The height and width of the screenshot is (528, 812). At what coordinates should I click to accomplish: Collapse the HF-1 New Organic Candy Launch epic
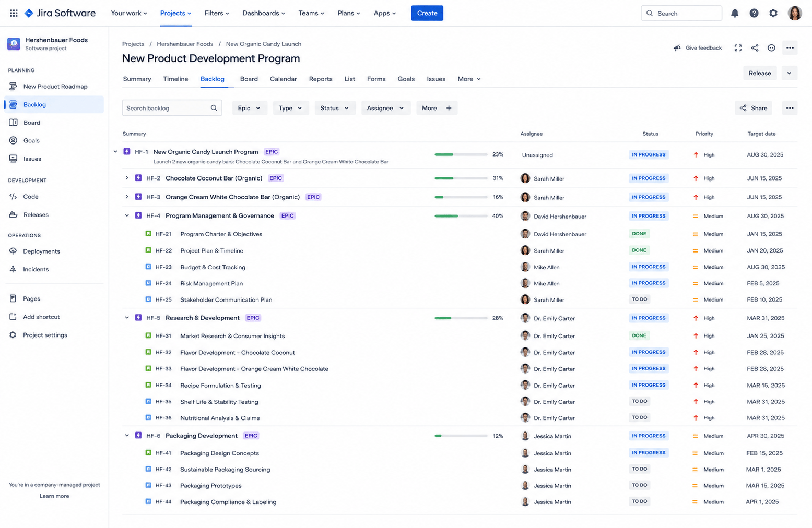tap(115, 152)
